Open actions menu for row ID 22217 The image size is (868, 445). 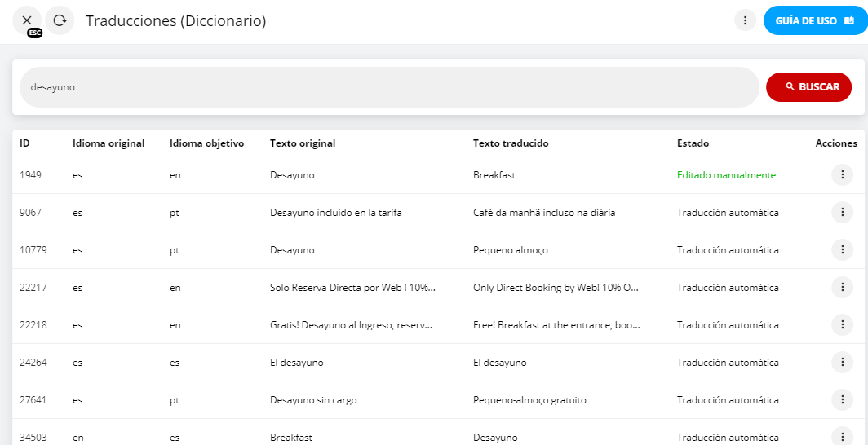(841, 288)
